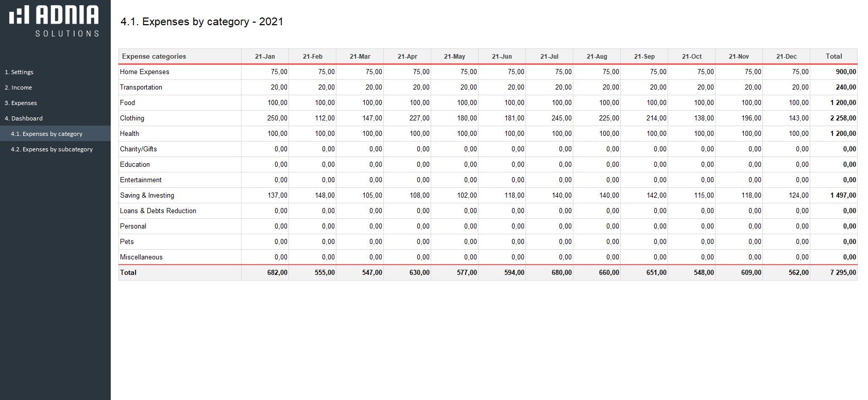Select the January total 682,00 cell
The width and height of the screenshot is (868, 400).
277,273
